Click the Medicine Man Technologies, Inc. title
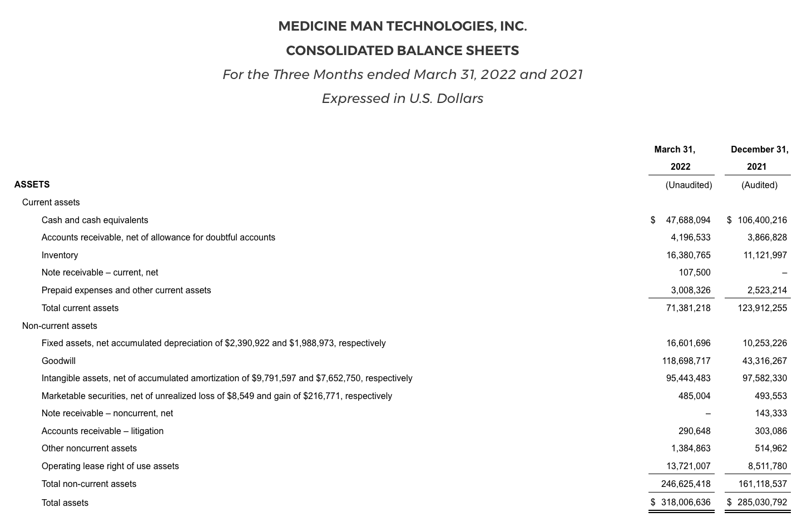 pyautogui.click(x=402, y=26)
